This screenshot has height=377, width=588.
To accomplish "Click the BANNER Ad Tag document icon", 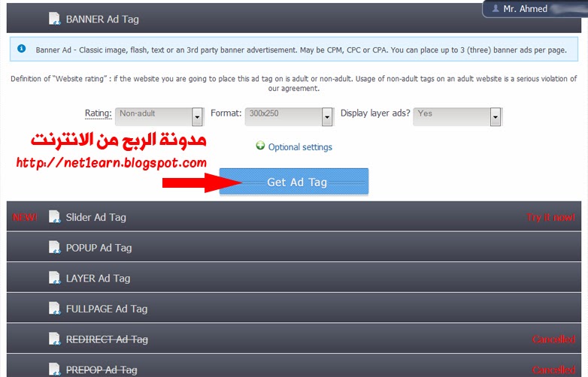I will click(55, 19).
